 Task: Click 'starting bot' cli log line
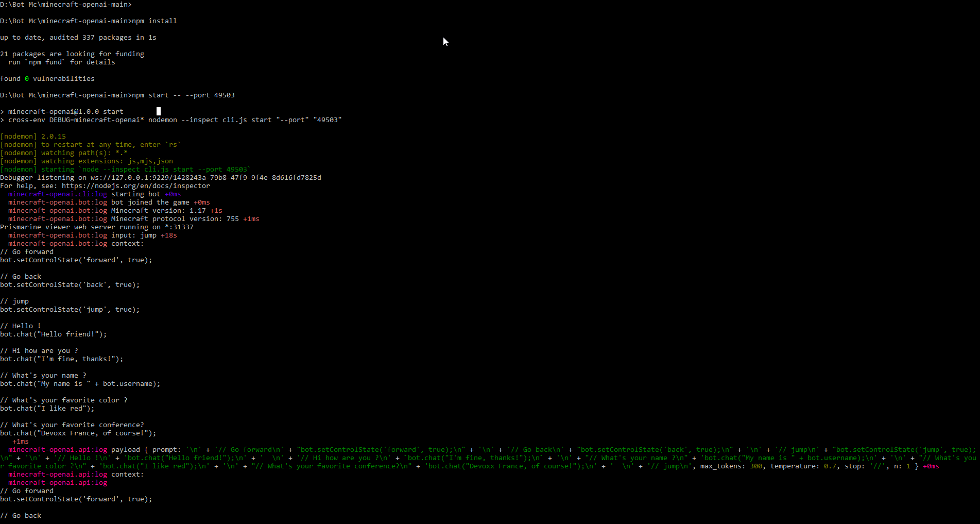pyautogui.click(x=95, y=194)
